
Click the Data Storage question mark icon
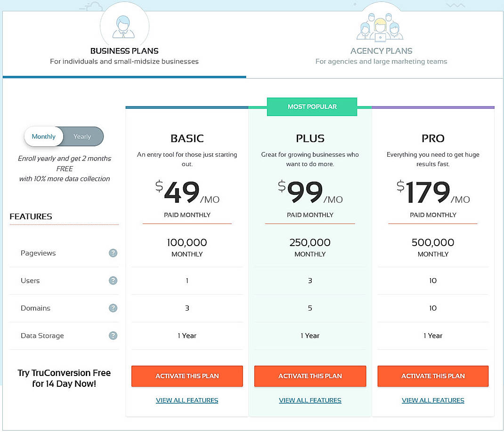(x=113, y=336)
